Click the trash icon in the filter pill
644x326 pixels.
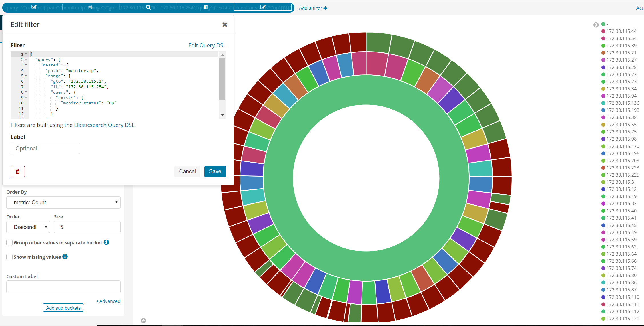point(206,7)
